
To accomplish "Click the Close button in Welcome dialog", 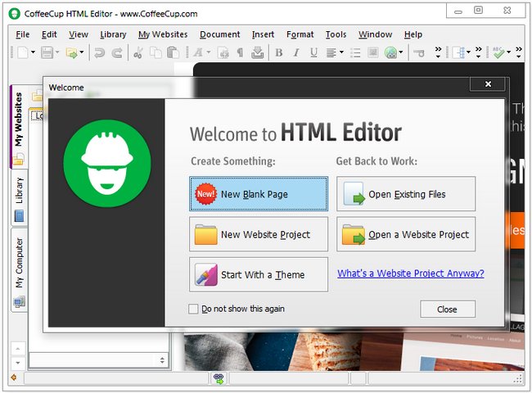I will [x=448, y=309].
